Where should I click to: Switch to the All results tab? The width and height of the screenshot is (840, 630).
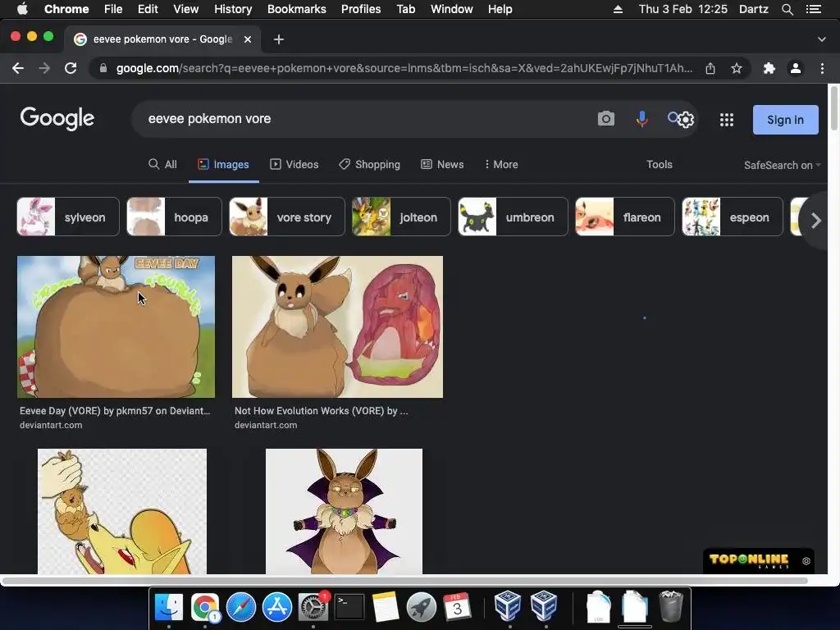click(162, 164)
